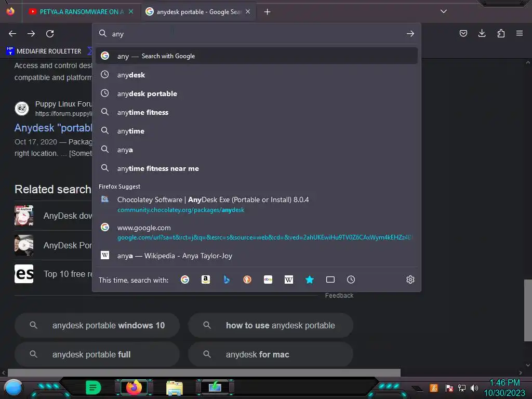
Task: Search this time with Bing icon
Action: click(227, 280)
